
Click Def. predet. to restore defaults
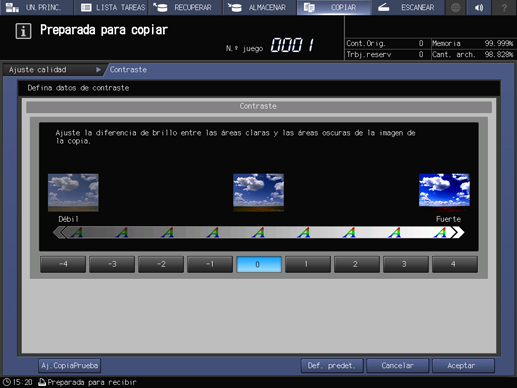(332, 366)
